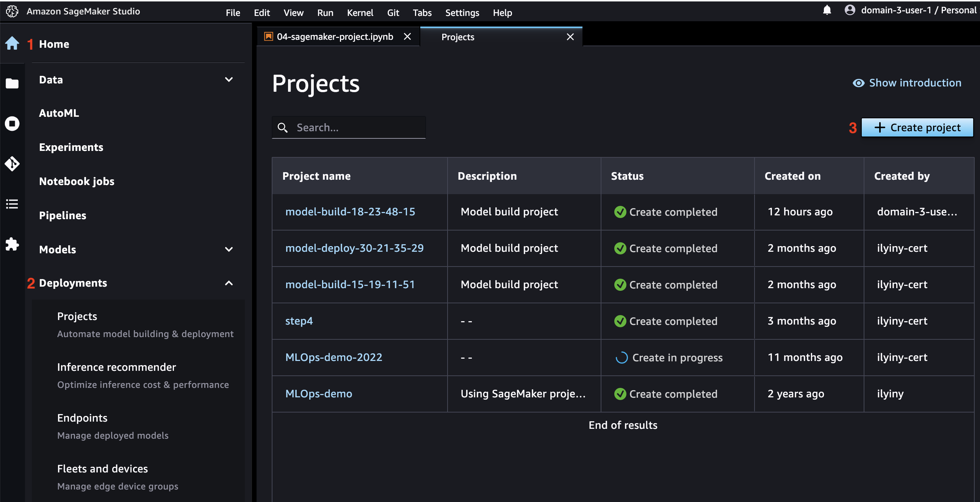This screenshot has width=980, height=502.
Task: Click status check icon for MLOps-demo row
Action: 620,394
